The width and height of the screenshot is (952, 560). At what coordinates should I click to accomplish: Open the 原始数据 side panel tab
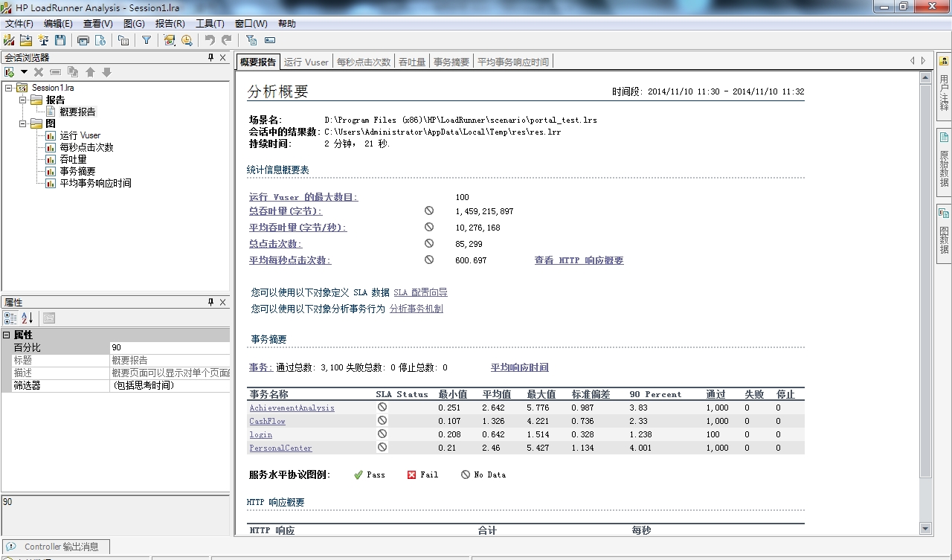pyautogui.click(x=944, y=162)
